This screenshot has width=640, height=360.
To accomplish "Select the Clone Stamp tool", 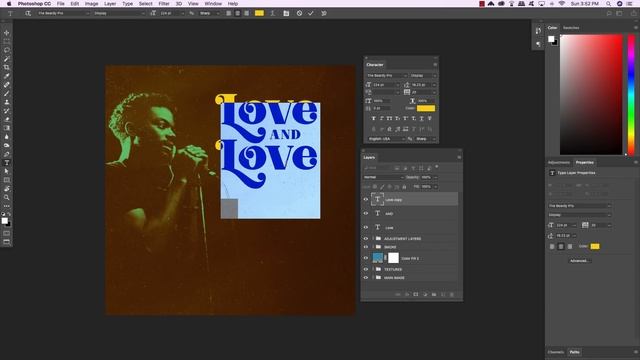I will click(7, 102).
